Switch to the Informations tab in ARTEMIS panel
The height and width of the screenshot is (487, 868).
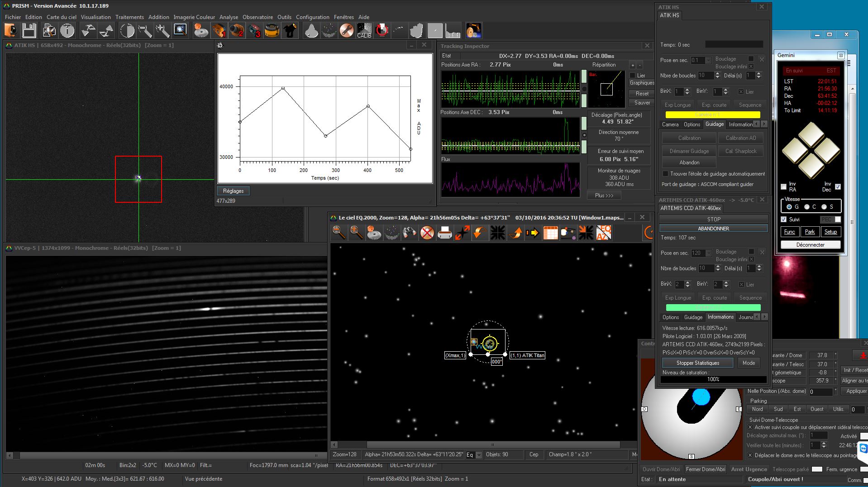tap(720, 317)
